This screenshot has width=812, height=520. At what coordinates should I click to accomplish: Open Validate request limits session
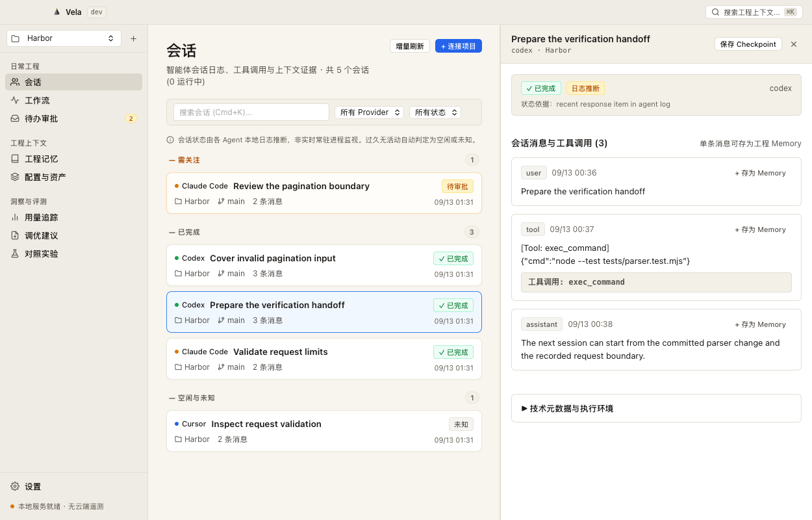(x=324, y=359)
